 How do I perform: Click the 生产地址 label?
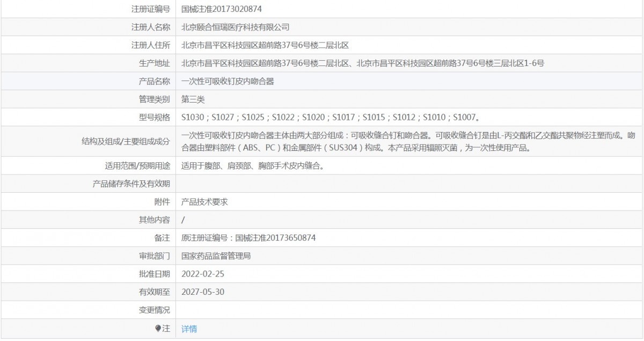click(x=154, y=63)
